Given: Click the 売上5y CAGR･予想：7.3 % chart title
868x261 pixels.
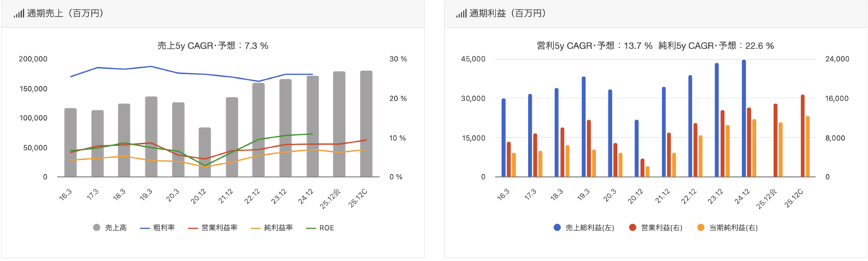Looking at the screenshot, I should pyautogui.click(x=213, y=46).
